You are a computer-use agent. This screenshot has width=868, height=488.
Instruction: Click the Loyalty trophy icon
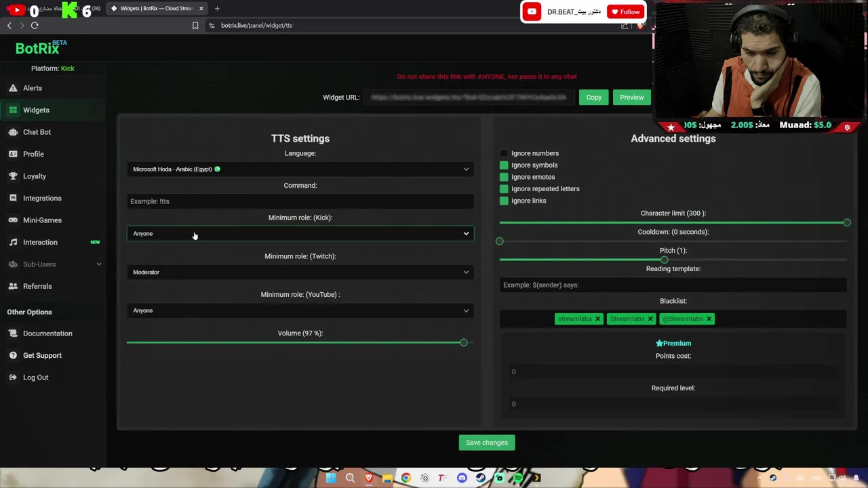pyautogui.click(x=13, y=176)
